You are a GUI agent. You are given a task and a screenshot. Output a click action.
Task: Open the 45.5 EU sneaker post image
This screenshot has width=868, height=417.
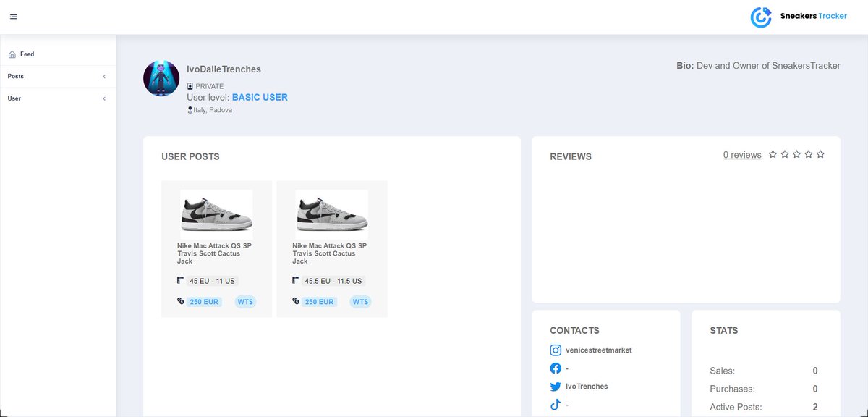click(x=332, y=215)
